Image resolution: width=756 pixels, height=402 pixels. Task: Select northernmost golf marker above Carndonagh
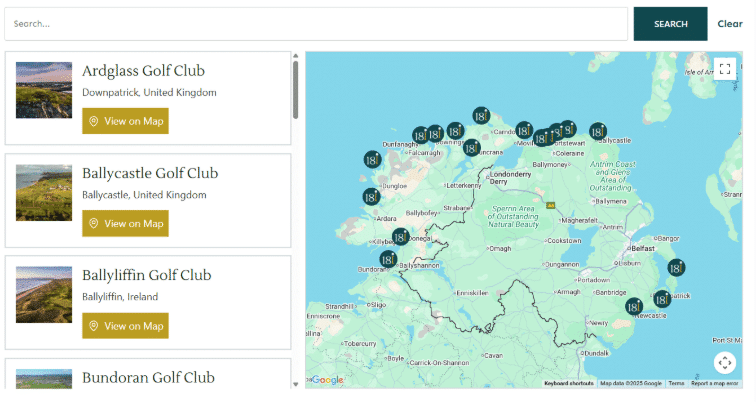(481, 116)
